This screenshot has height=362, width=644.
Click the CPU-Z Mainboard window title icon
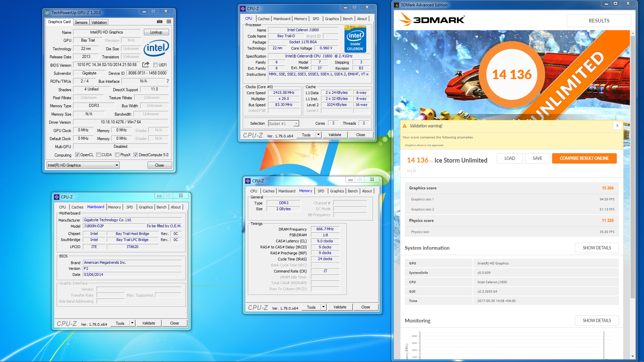point(57,197)
